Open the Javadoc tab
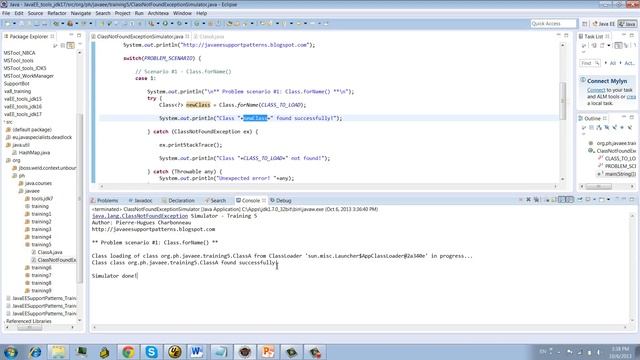640x360 pixels. pos(140,200)
